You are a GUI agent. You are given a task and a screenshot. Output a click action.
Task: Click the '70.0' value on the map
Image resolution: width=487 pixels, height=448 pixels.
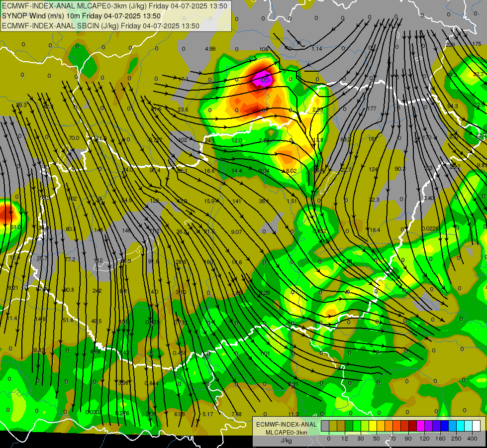[74, 138]
